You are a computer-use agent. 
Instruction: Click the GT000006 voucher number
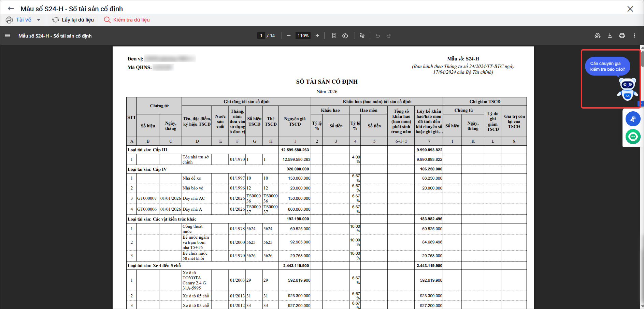pos(147,209)
